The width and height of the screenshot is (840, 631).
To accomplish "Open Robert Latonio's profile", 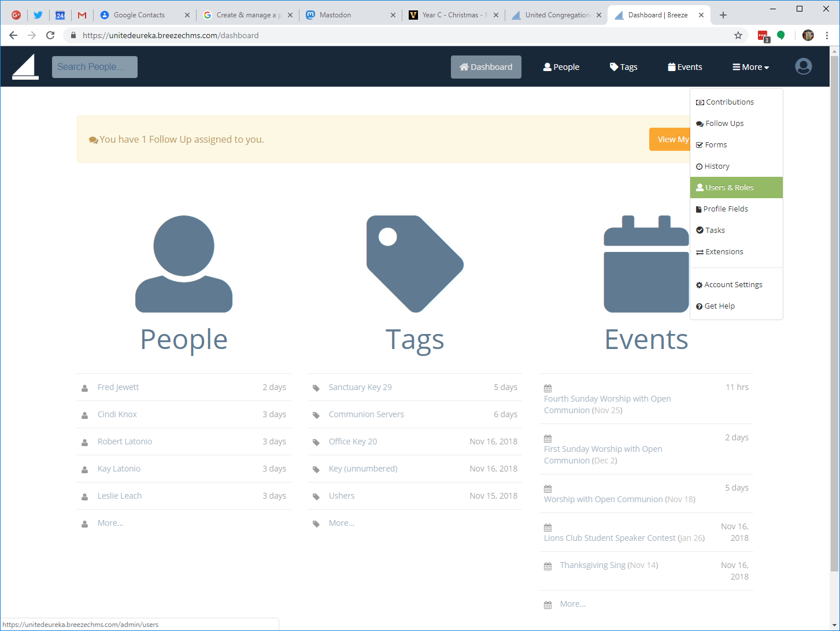I will [125, 441].
